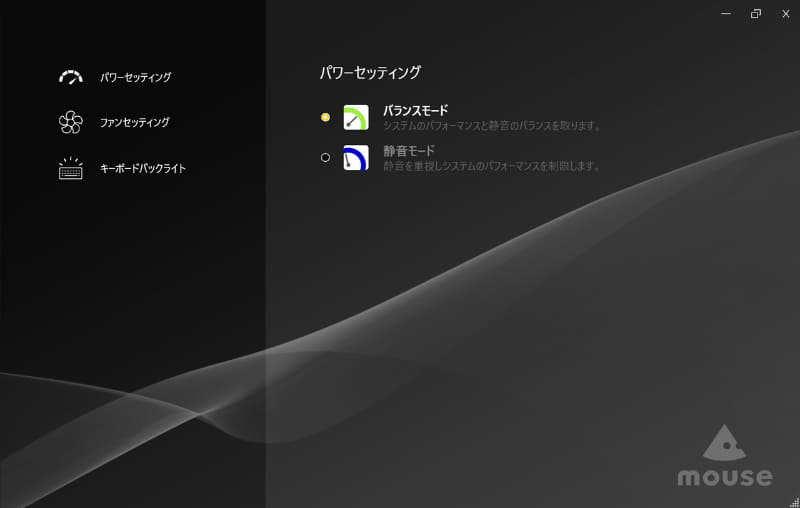Click the 静音モード label text
The width and height of the screenshot is (800, 508).
pos(409,151)
